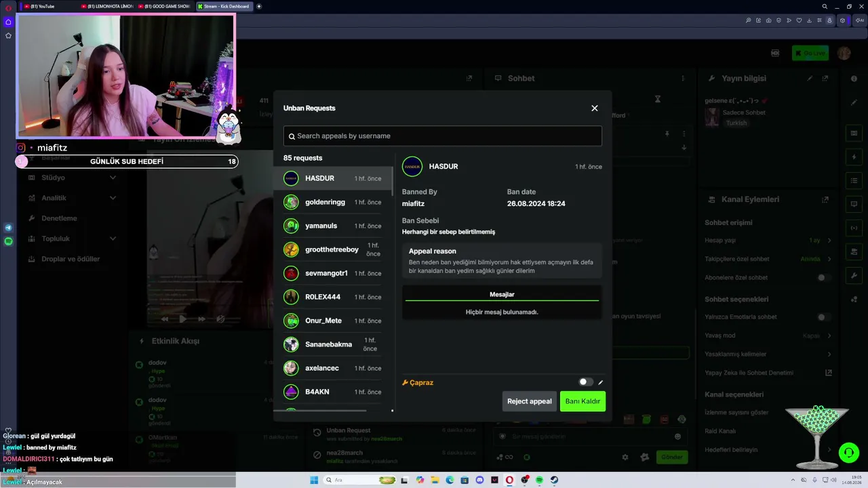Viewport: 868px width, 488px height.
Task: Open Hesap yaşı setting chevron
Action: [x=829, y=240]
